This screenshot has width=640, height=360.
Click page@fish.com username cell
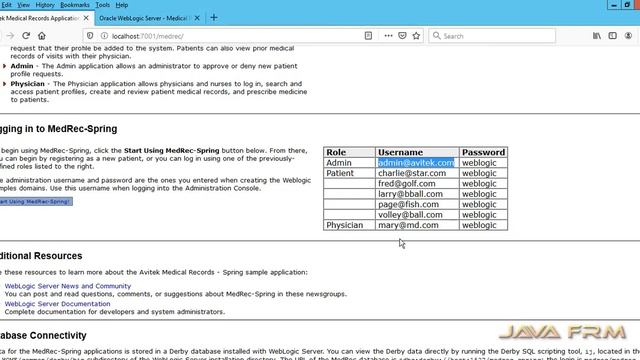417,204
